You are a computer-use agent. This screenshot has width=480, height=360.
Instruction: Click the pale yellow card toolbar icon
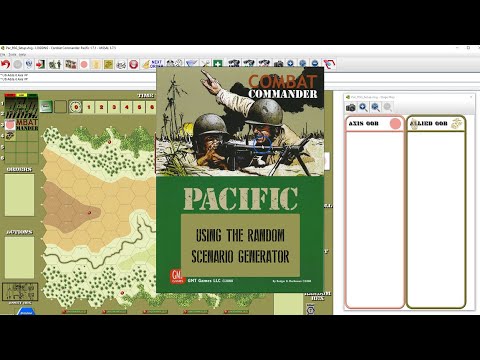pyautogui.click(x=96, y=64)
